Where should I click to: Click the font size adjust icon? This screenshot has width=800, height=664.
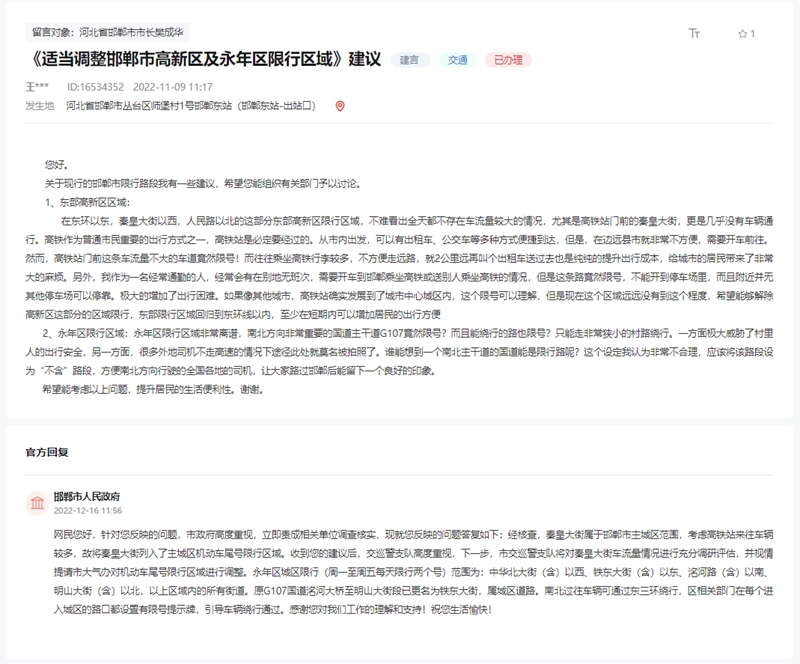pos(694,34)
